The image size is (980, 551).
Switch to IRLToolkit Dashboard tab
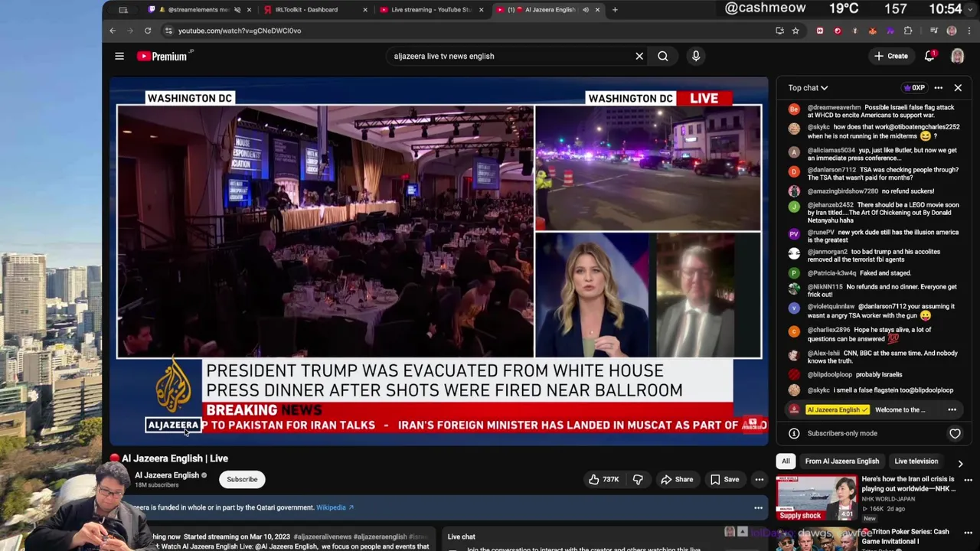(x=314, y=10)
